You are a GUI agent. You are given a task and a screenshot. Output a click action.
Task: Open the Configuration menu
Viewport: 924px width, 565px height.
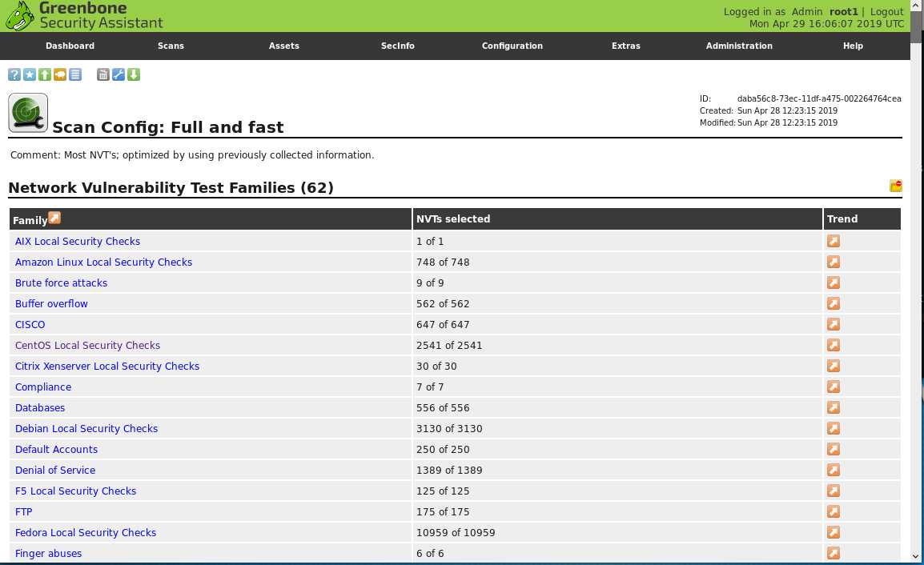tap(512, 46)
